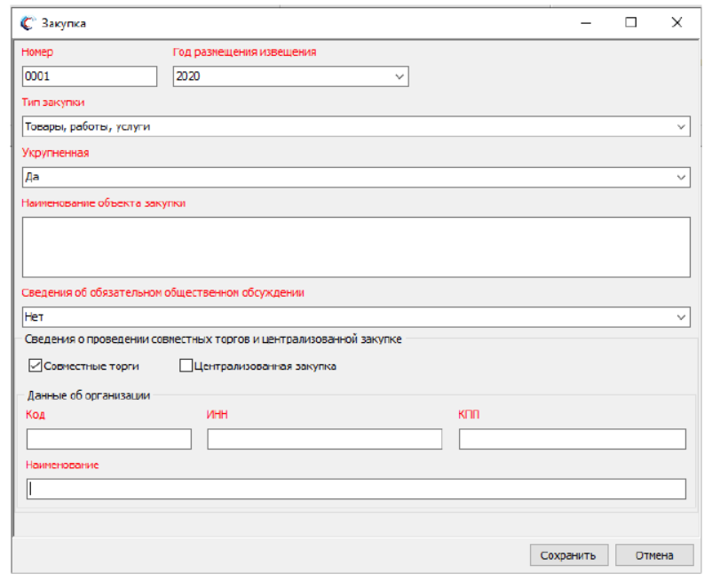The image size is (728, 582).
Task: Click the organization Наименование field at bottom
Action: coord(355,489)
